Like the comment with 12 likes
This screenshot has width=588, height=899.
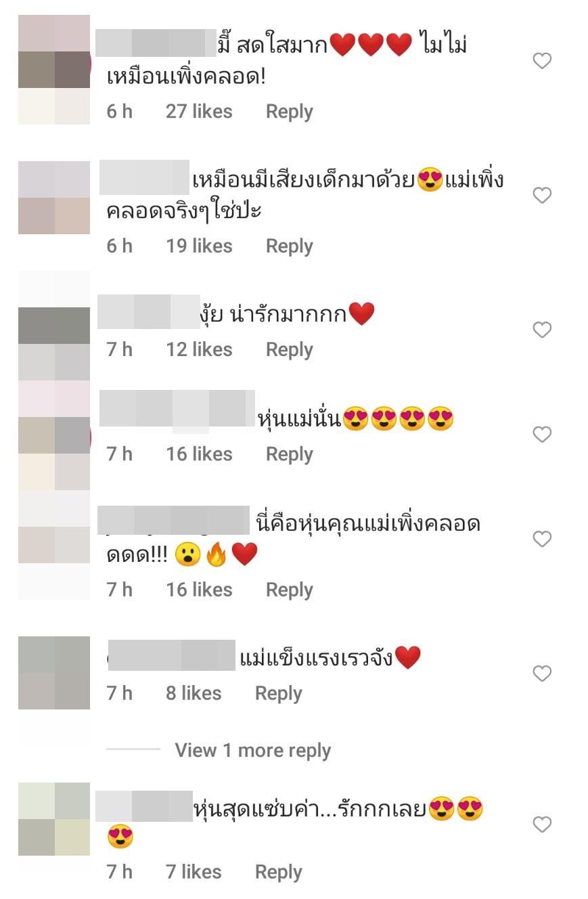[x=542, y=330]
